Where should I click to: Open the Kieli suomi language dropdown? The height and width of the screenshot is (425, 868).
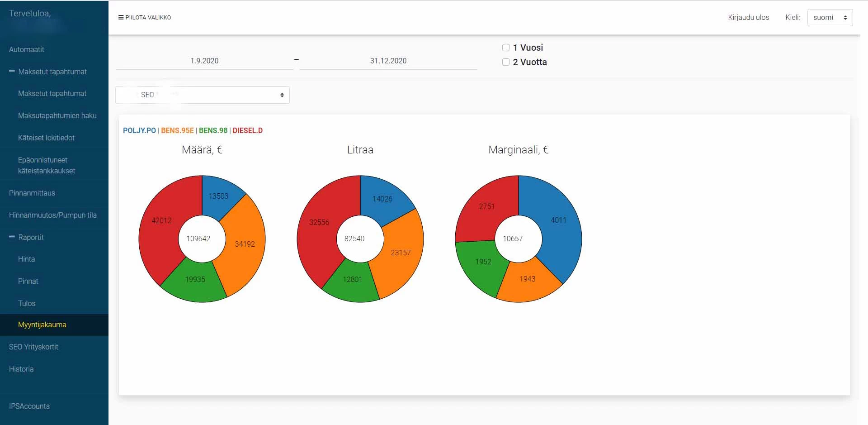[x=830, y=18]
